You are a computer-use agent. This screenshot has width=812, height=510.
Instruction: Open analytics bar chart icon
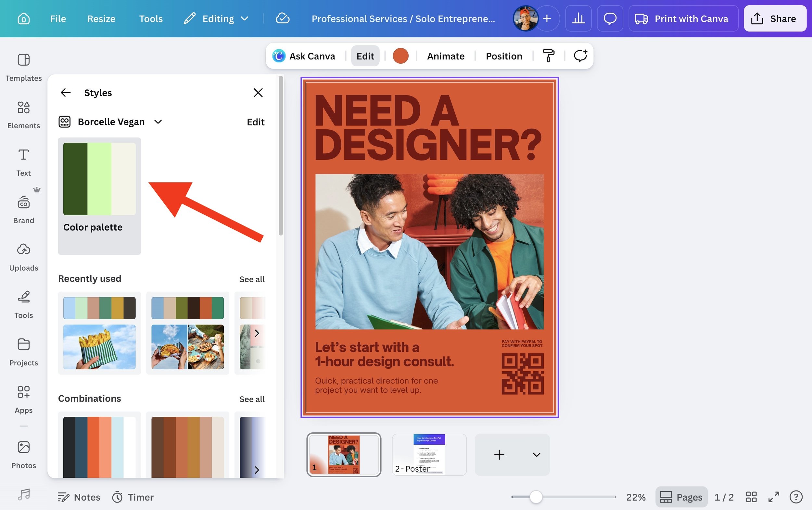pyautogui.click(x=578, y=19)
